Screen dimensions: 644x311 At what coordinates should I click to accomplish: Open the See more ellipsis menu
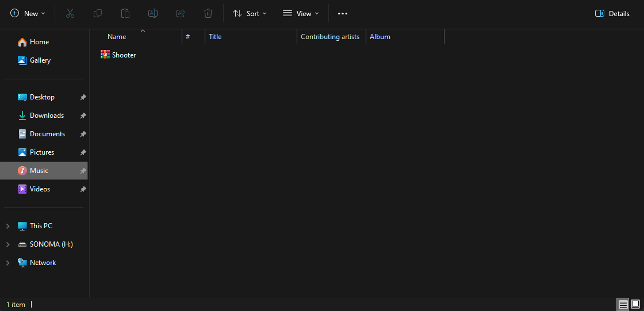[x=343, y=13]
